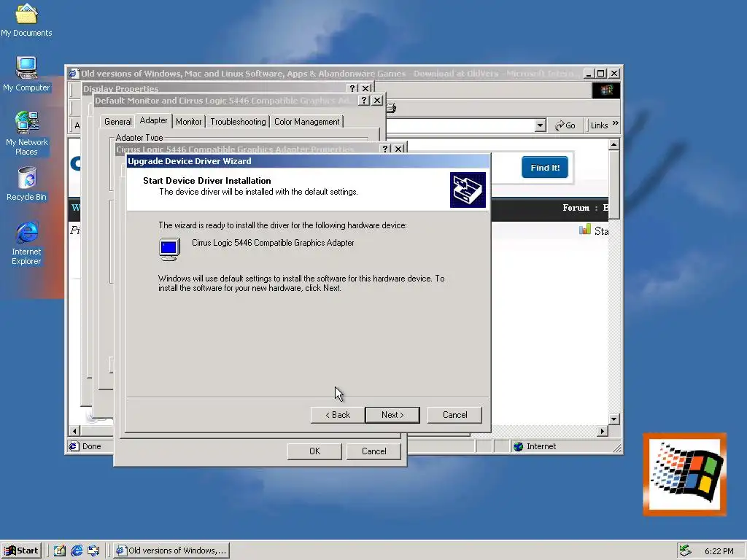Image resolution: width=747 pixels, height=560 pixels.
Task: Click IE vertical scrollbar up arrow
Action: (x=614, y=145)
